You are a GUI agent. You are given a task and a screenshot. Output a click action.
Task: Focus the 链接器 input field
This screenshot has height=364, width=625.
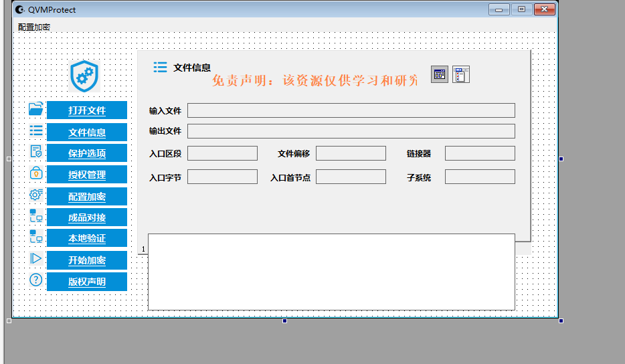480,154
